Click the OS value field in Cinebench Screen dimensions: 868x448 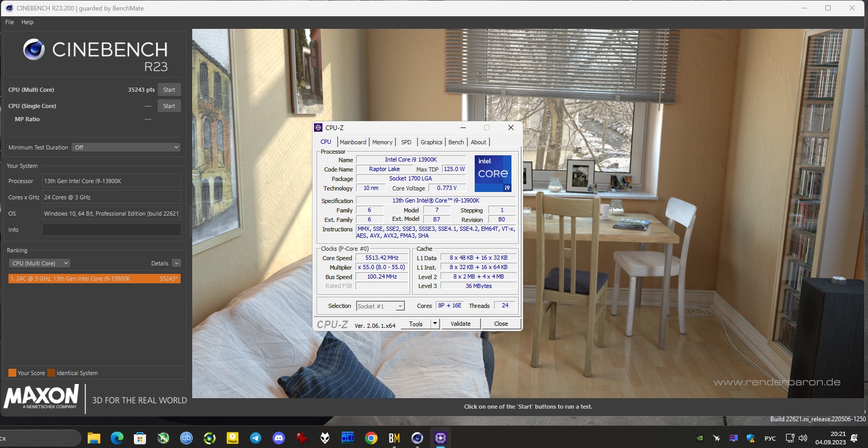point(112,214)
